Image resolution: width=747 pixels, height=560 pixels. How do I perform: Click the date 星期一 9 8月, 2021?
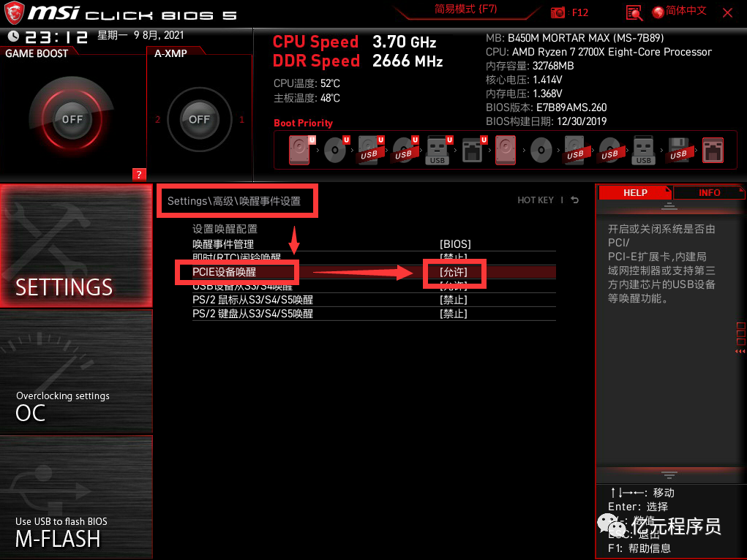coord(140,35)
